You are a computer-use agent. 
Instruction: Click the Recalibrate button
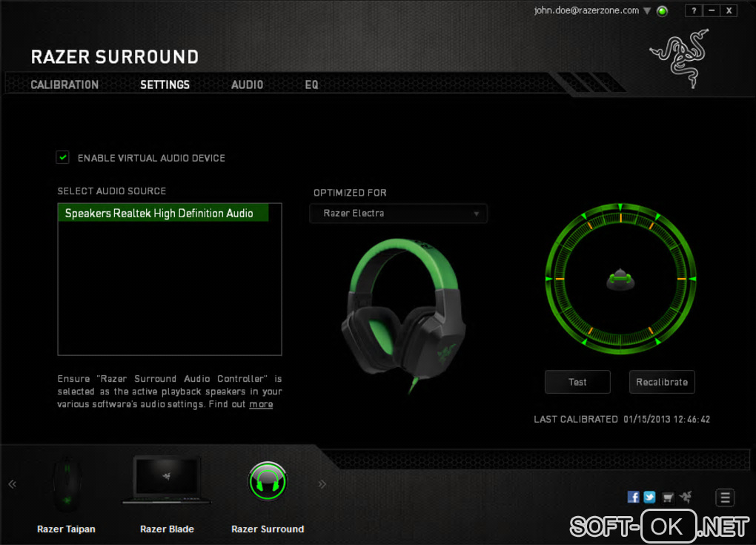[662, 382]
